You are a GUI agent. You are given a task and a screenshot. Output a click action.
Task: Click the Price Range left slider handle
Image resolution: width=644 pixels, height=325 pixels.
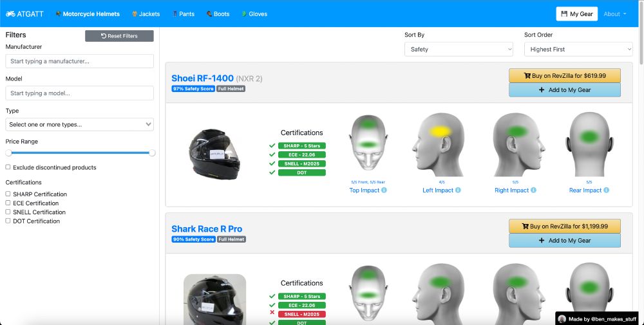pyautogui.click(x=8, y=153)
